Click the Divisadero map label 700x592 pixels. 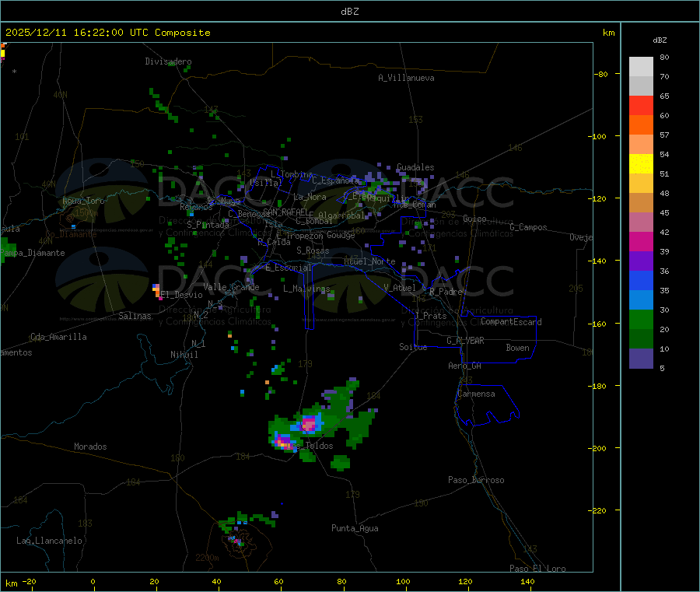(x=168, y=61)
